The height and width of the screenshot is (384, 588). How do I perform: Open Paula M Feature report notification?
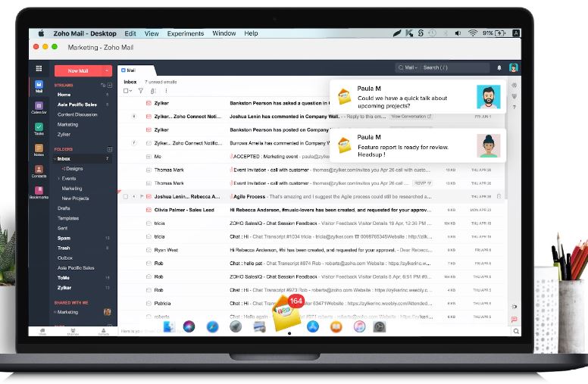coord(418,145)
